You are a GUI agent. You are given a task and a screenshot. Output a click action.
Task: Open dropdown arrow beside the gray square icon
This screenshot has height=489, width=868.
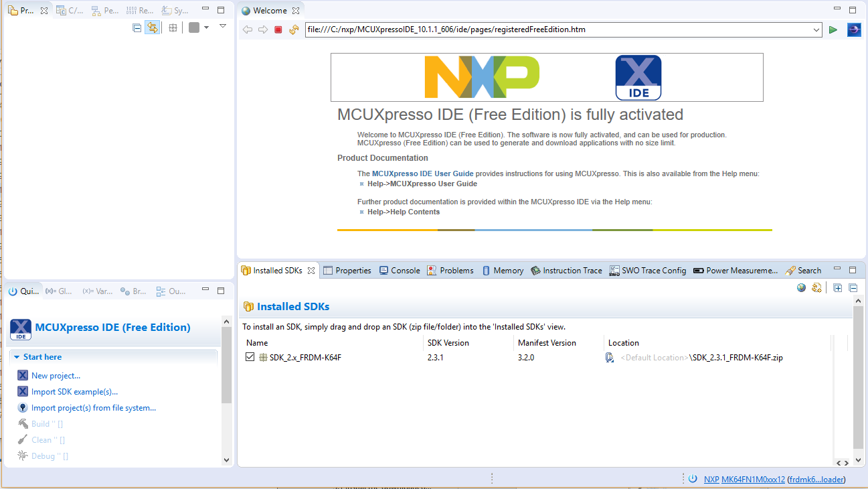pyautogui.click(x=206, y=27)
